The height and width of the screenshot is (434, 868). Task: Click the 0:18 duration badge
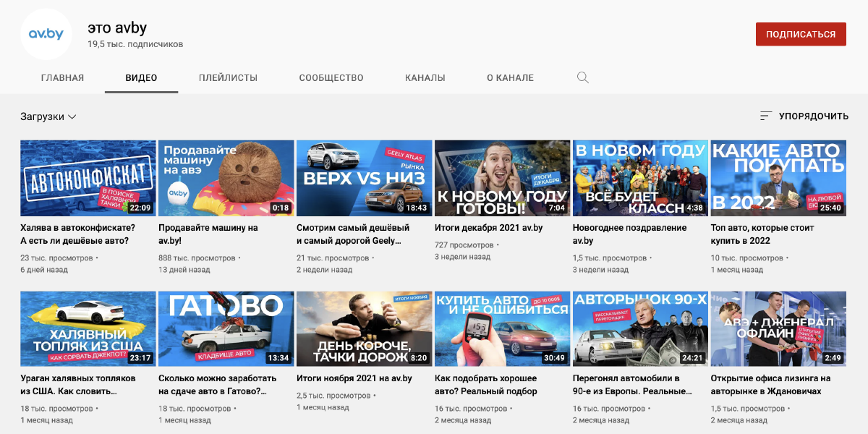click(x=281, y=208)
